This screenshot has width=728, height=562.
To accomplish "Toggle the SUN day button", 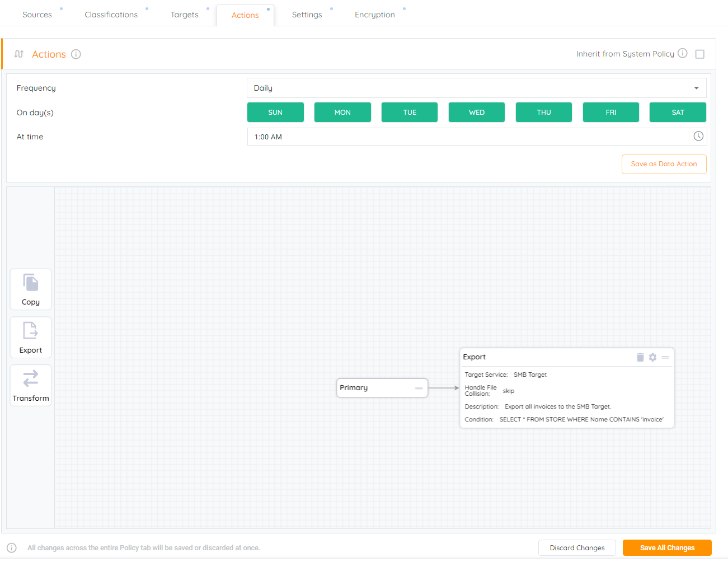I will tap(275, 112).
